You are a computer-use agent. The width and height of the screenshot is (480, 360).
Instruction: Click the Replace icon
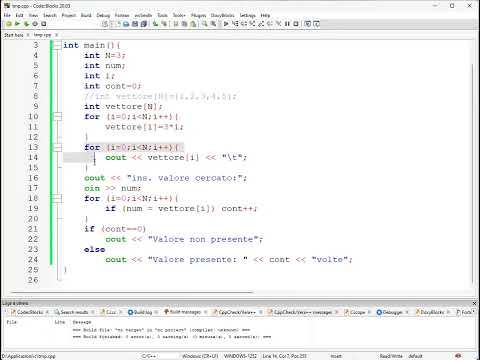click(213, 24)
